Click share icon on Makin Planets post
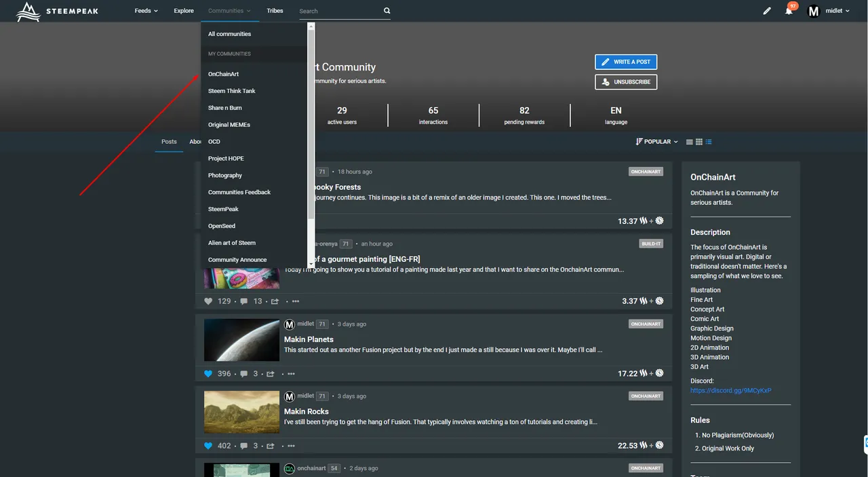 [271, 374]
